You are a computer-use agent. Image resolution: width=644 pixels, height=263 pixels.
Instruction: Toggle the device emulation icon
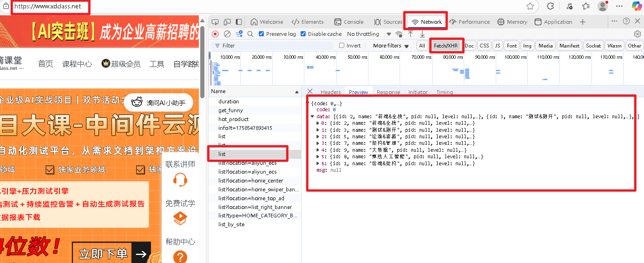pyautogui.click(x=227, y=22)
